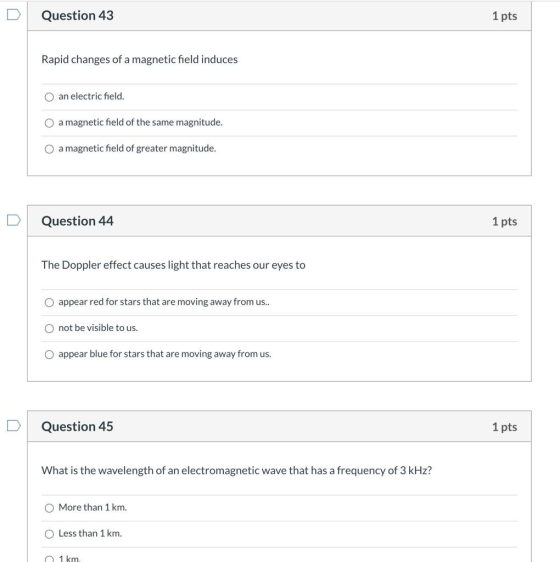Choose the 'More than 1 km' radio button
This screenshot has width=560, height=562.
[x=49, y=508]
